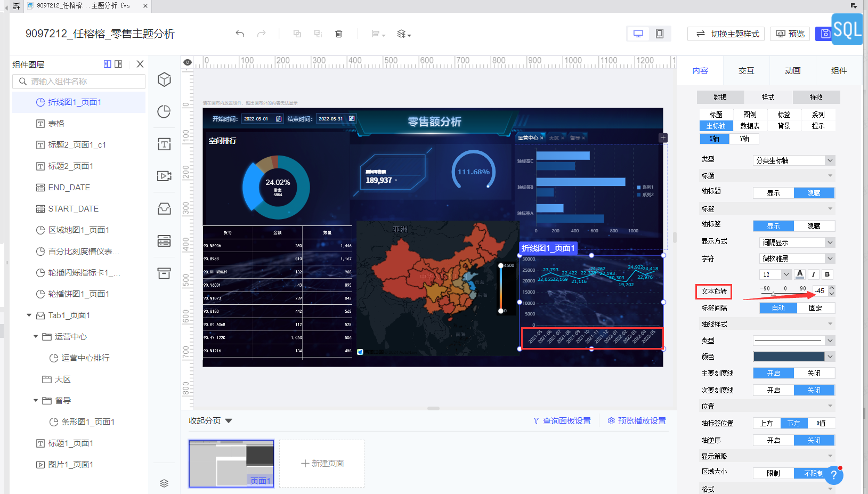Set 区域大小 to 限制

click(x=773, y=473)
